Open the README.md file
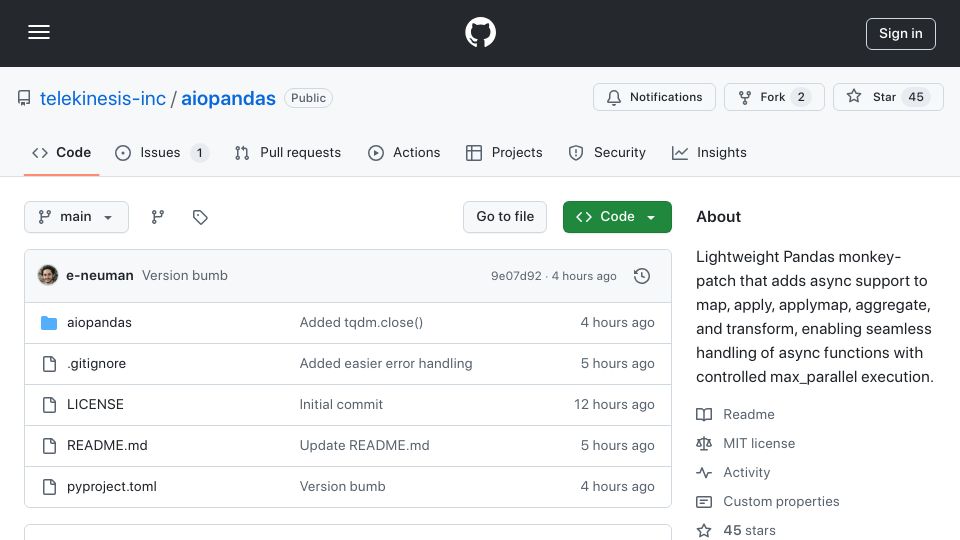This screenshot has height=540, width=960. [x=107, y=446]
